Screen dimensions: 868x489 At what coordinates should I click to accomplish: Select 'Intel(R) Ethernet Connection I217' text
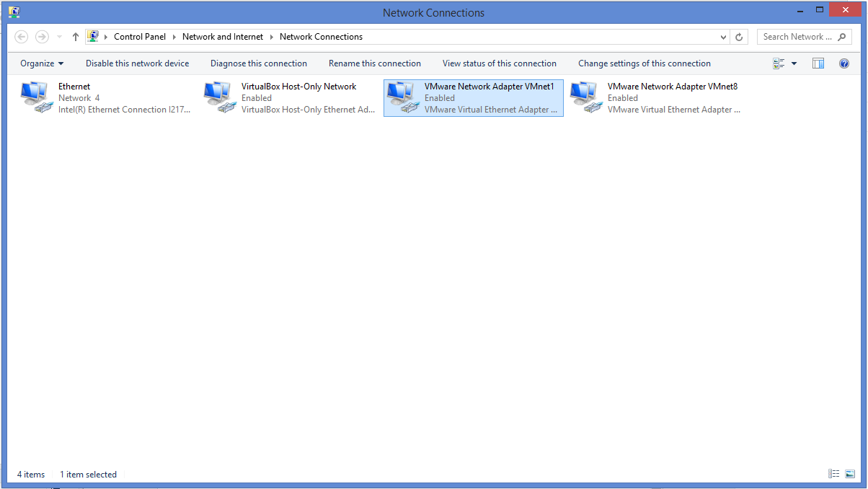(x=125, y=110)
